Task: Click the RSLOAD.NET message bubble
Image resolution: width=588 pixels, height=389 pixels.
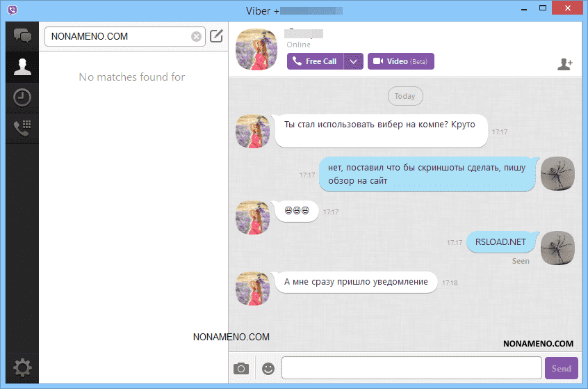Action: pyautogui.click(x=500, y=242)
